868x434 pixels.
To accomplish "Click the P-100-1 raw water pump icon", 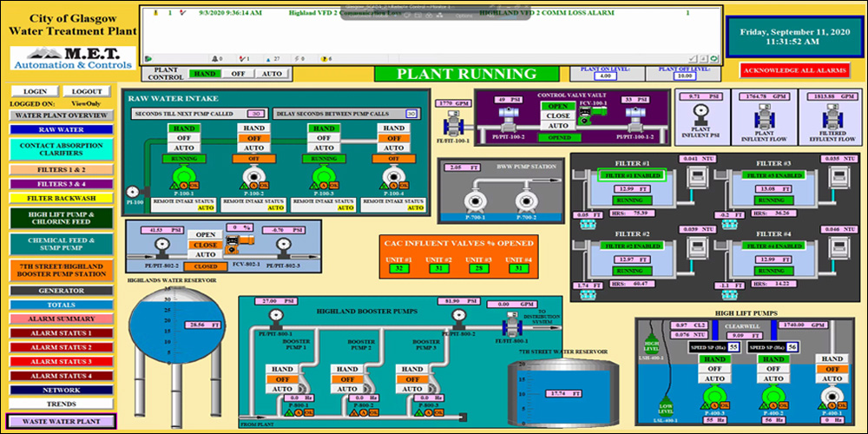I will click(182, 179).
